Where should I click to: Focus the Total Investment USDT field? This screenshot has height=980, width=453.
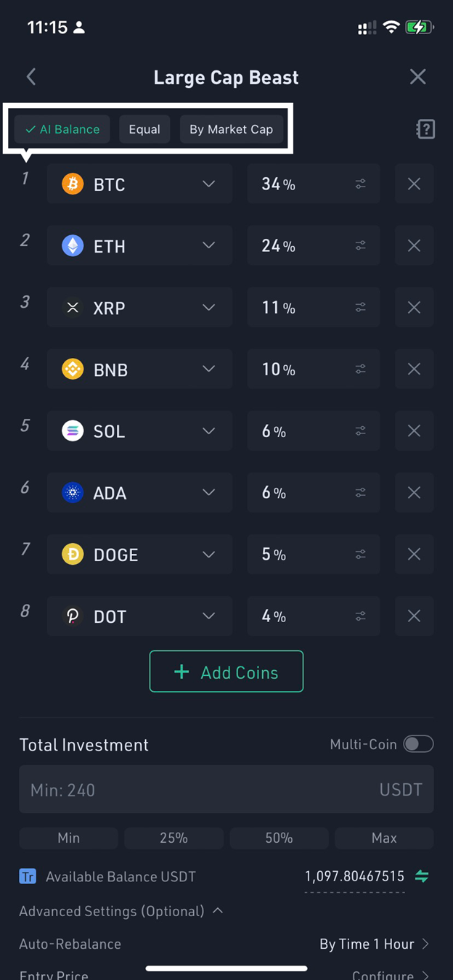pyautogui.click(x=226, y=789)
